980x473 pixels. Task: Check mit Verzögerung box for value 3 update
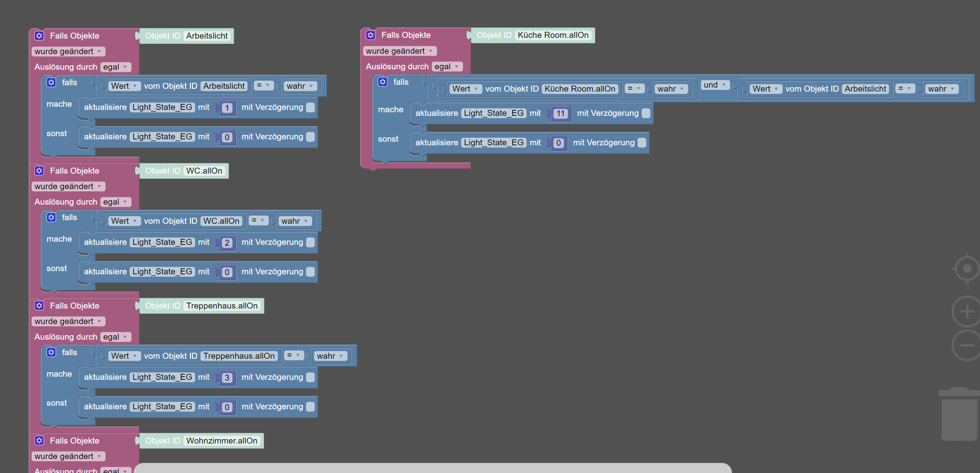click(311, 377)
